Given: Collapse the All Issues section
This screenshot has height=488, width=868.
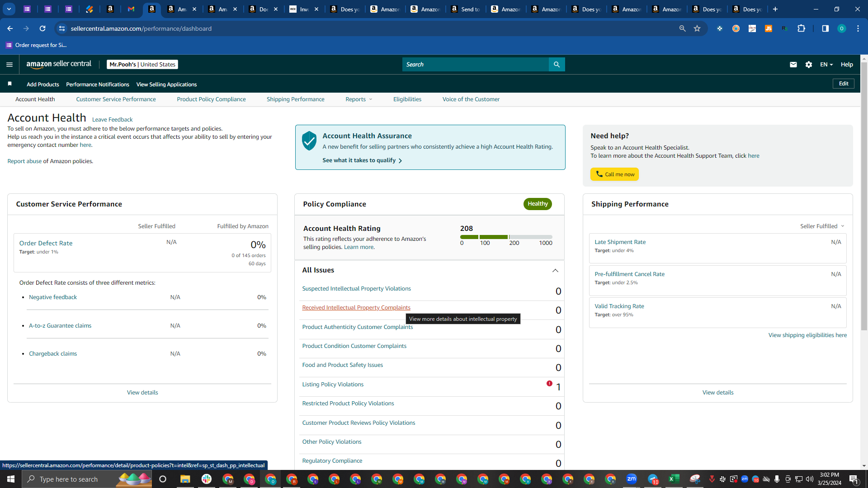Looking at the screenshot, I should 555,270.
